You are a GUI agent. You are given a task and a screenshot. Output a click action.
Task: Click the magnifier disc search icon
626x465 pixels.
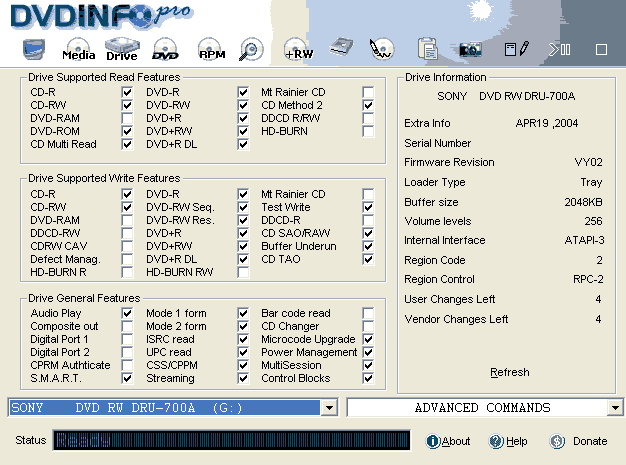(x=251, y=50)
